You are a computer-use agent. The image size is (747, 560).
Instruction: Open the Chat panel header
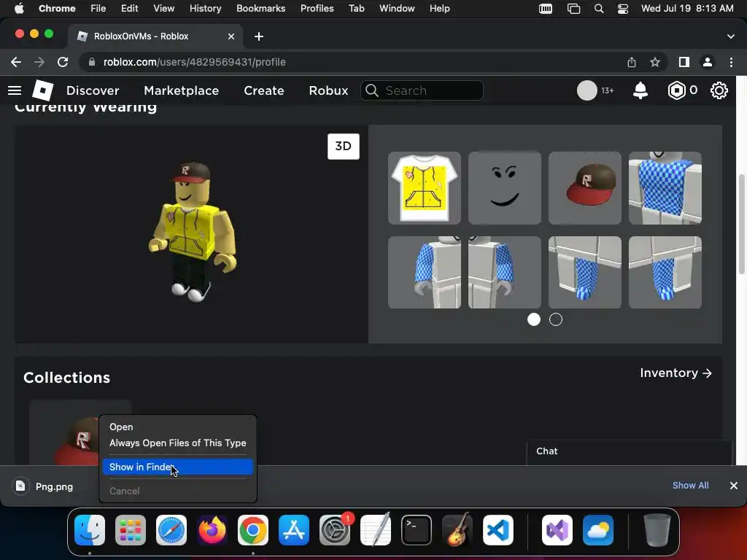pyautogui.click(x=629, y=451)
